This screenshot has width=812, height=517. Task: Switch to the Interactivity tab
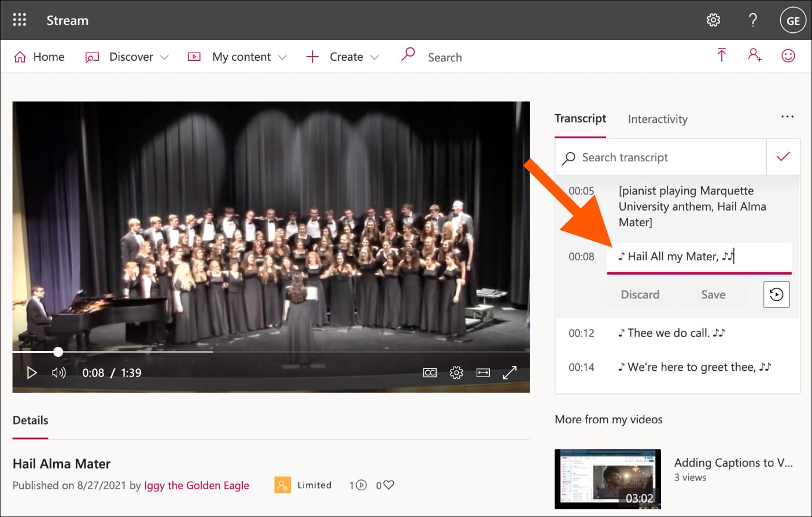tap(658, 119)
